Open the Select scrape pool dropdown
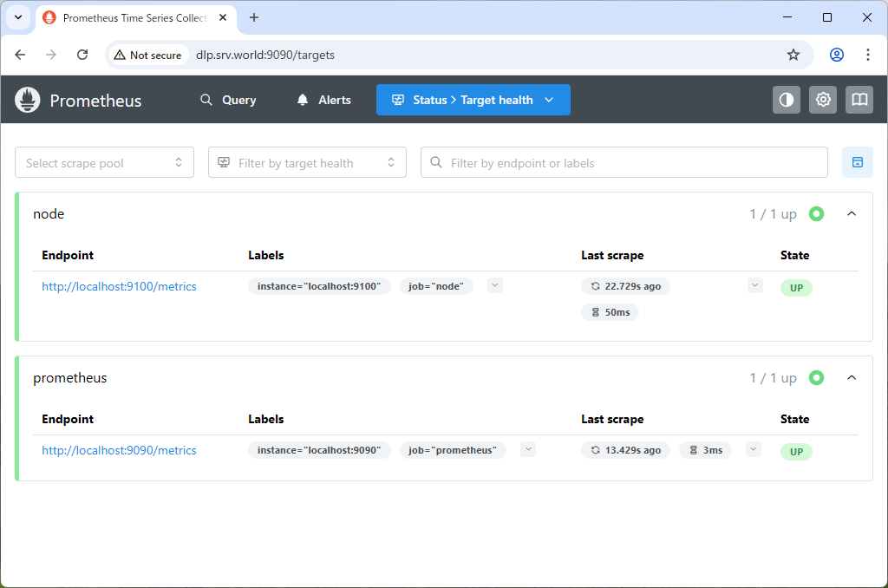The image size is (888, 588). tap(104, 162)
